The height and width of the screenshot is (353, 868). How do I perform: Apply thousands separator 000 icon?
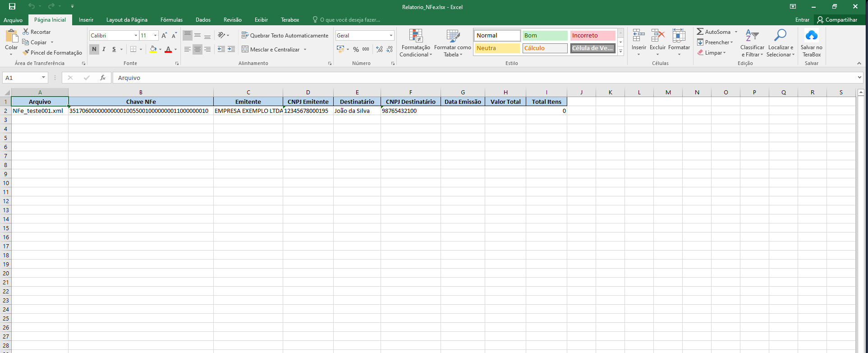pos(366,49)
